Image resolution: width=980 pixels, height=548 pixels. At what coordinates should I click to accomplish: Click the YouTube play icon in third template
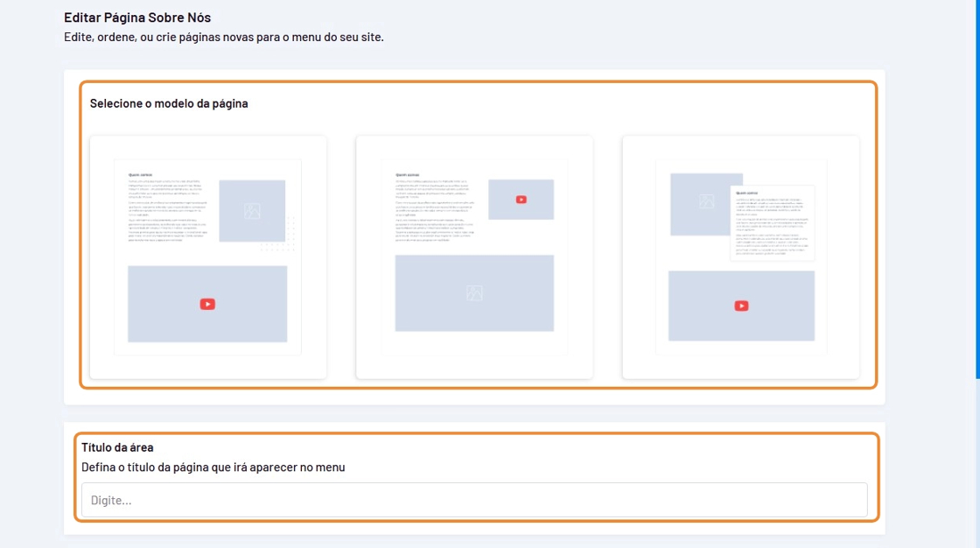741,306
